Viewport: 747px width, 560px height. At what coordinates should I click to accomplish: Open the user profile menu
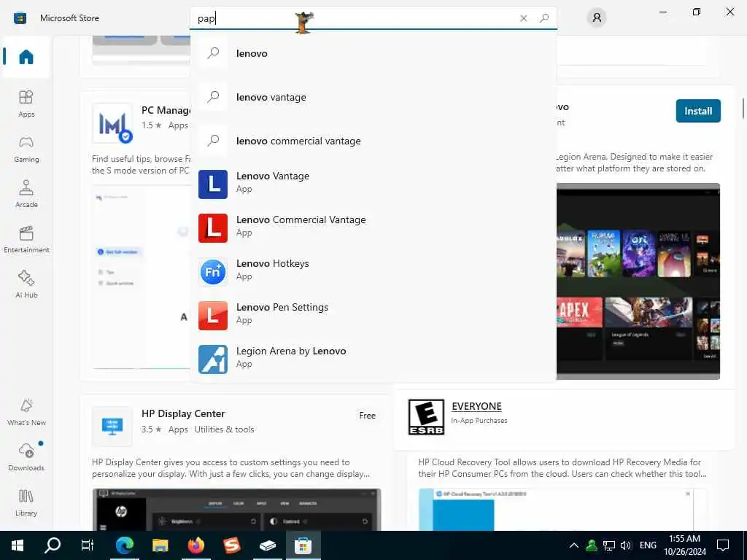point(597,18)
